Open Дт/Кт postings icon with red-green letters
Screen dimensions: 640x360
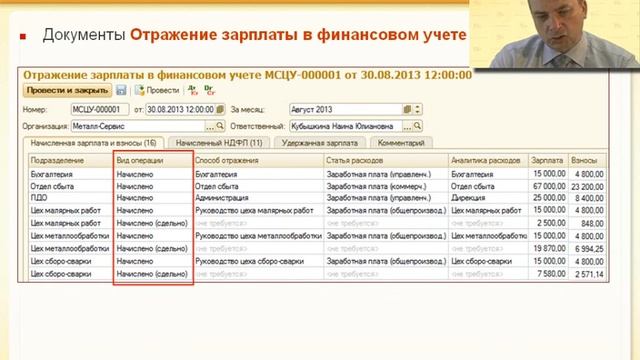pyautogui.click(x=193, y=90)
